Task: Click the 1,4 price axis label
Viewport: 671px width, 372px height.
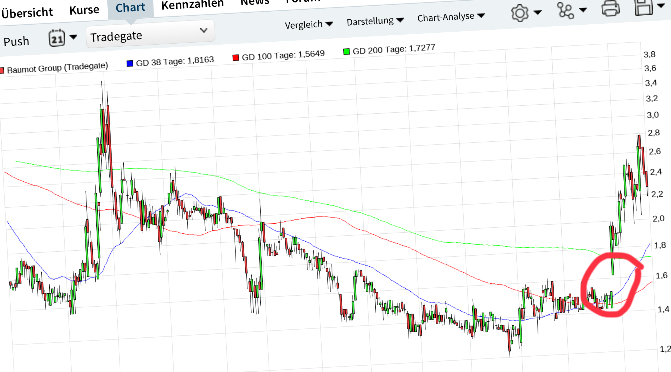Action: 663,309
